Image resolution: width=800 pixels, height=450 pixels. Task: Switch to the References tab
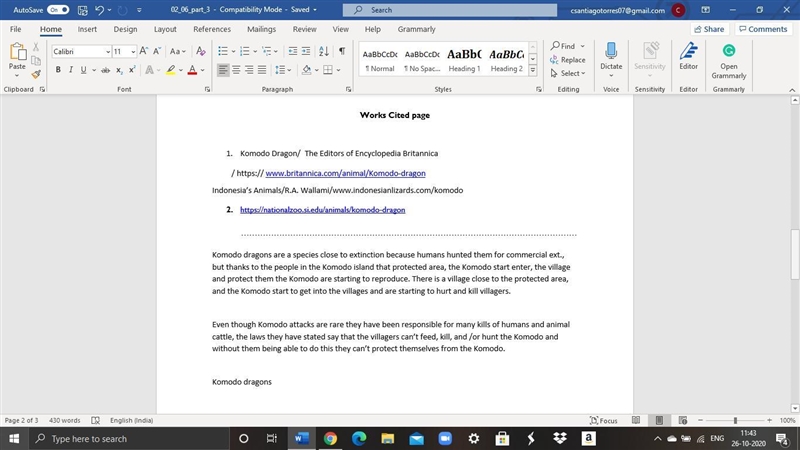(212, 29)
